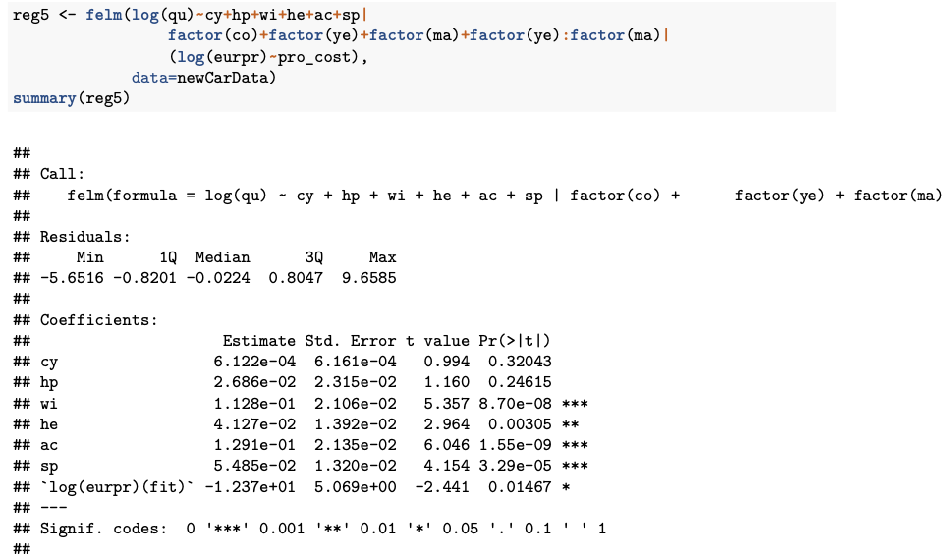The image size is (947, 560).
Task: Click the Signif. codes legend line
Action: pos(322,529)
